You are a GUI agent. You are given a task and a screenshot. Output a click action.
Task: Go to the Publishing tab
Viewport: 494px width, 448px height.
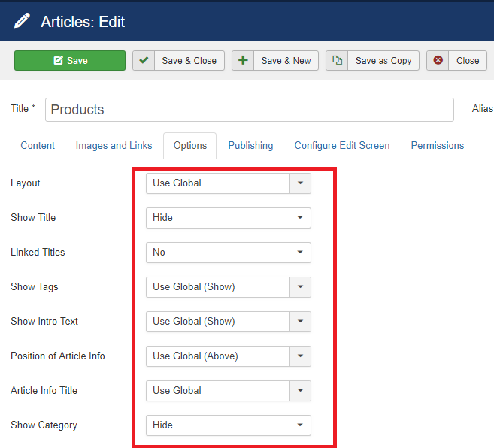(250, 146)
